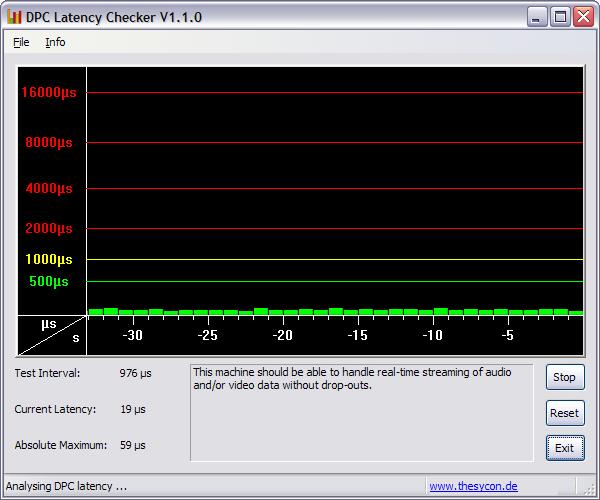Click the DPC Latency Checker title bar icon
600x500 pixels.
(x=14, y=17)
